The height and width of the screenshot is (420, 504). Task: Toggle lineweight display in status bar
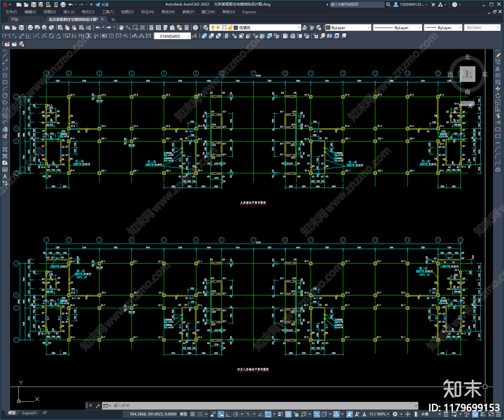[280, 414]
